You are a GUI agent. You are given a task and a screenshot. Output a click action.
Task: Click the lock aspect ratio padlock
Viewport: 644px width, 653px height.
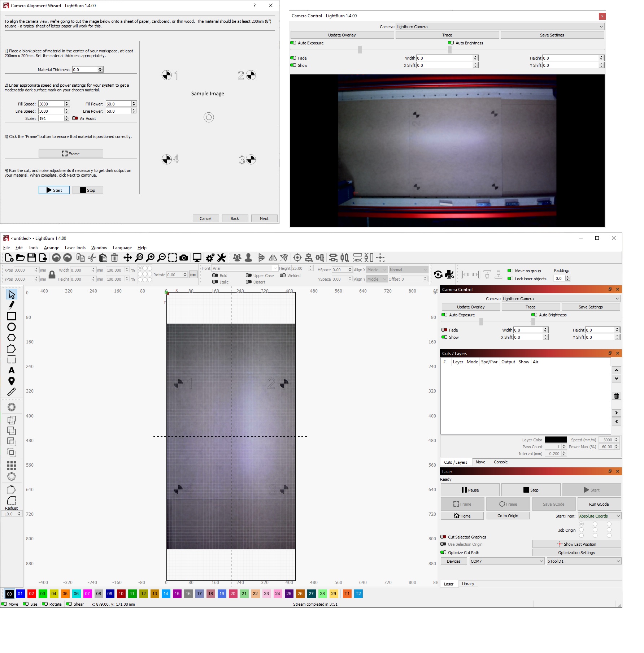[52, 275]
